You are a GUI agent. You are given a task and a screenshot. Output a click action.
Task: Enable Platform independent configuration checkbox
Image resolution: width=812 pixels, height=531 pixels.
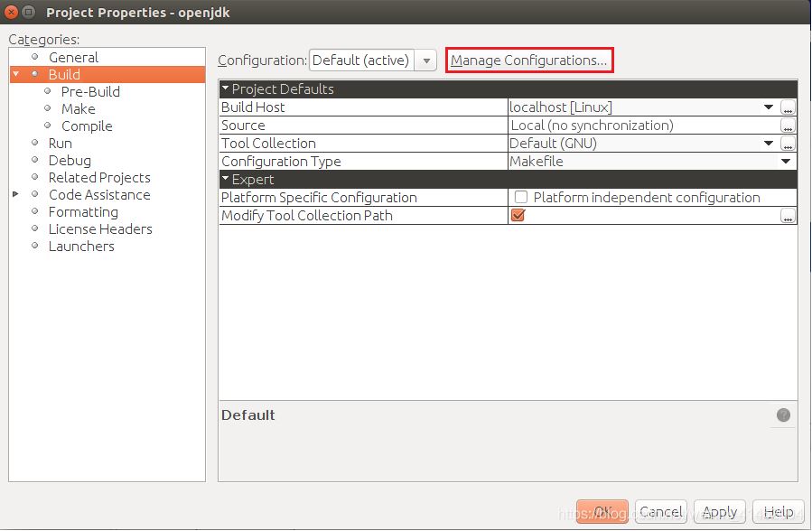coord(521,198)
